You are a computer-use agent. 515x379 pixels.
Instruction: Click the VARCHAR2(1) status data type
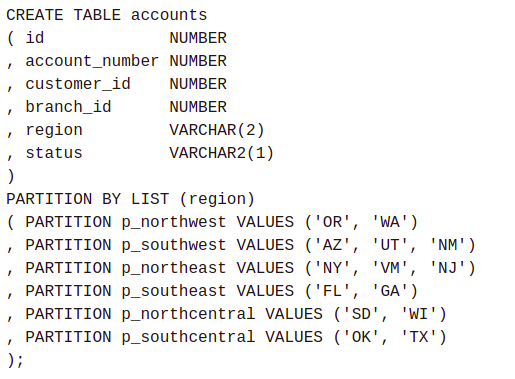221,153
